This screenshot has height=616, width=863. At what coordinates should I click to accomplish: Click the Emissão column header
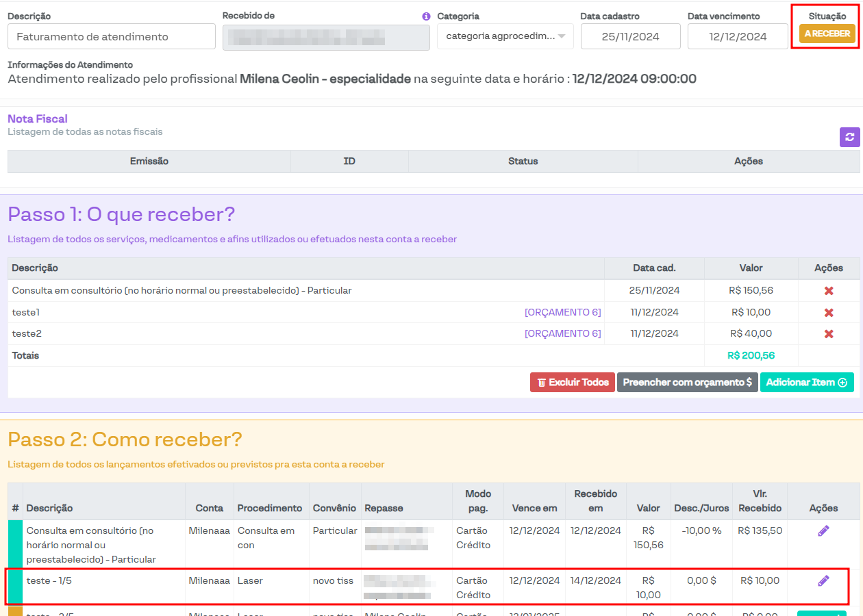[149, 162]
